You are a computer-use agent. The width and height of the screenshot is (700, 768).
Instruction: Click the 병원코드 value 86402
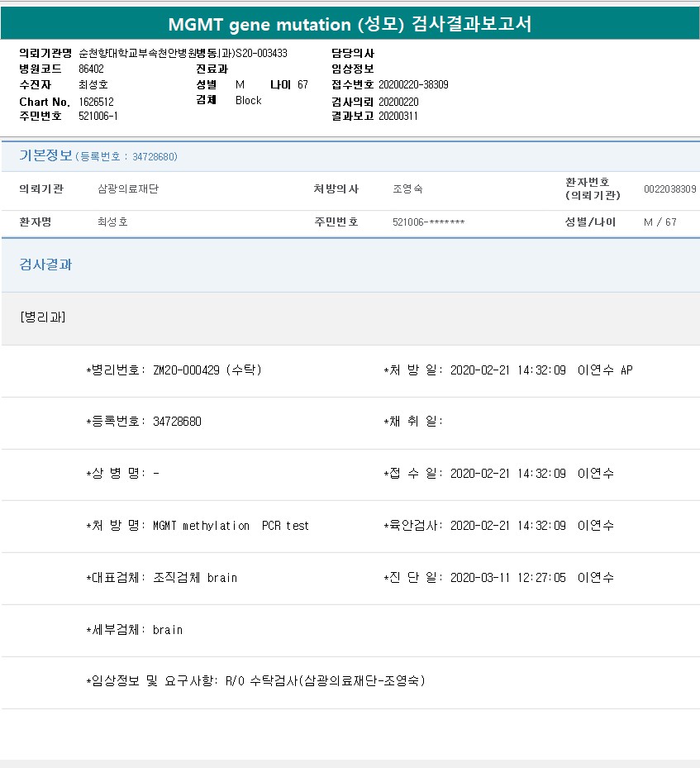tap(91, 69)
